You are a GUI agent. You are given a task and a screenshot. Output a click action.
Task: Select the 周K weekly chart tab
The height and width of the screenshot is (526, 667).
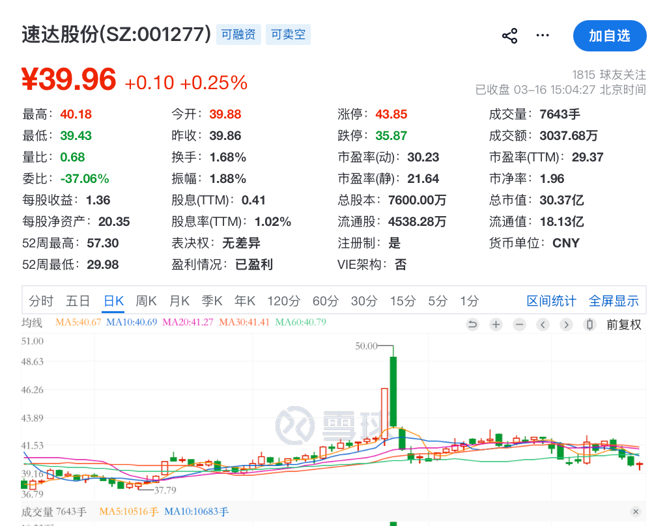tap(146, 301)
